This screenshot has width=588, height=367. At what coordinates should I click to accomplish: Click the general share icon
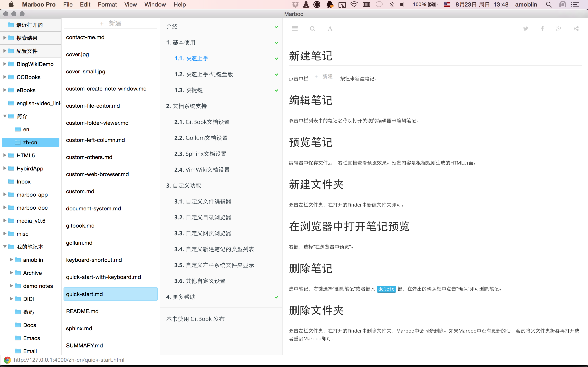point(576,29)
